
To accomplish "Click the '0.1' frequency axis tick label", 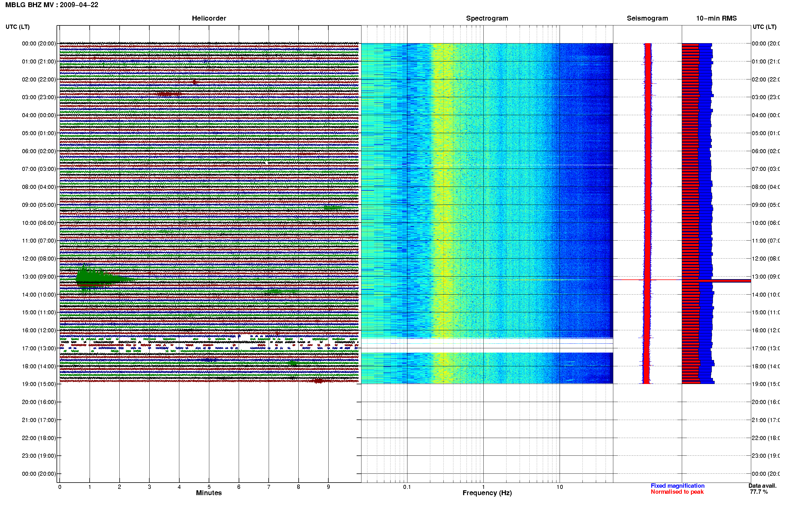I will (x=407, y=487).
